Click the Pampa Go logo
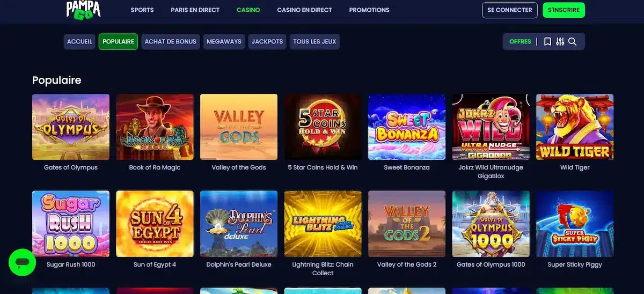This screenshot has width=644, height=294. point(83,10)
